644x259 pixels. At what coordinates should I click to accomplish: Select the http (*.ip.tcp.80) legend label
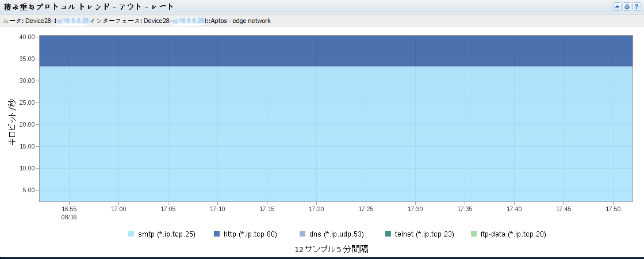(251, 234)
